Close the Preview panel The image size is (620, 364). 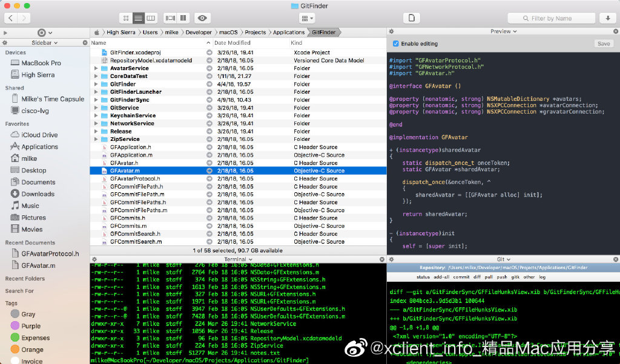(616, 31)
